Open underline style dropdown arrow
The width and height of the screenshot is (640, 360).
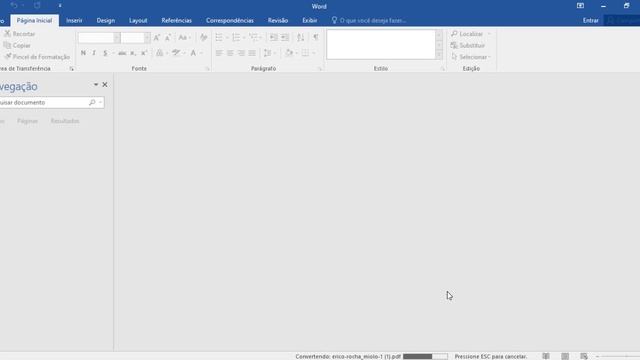pos(113,53)
